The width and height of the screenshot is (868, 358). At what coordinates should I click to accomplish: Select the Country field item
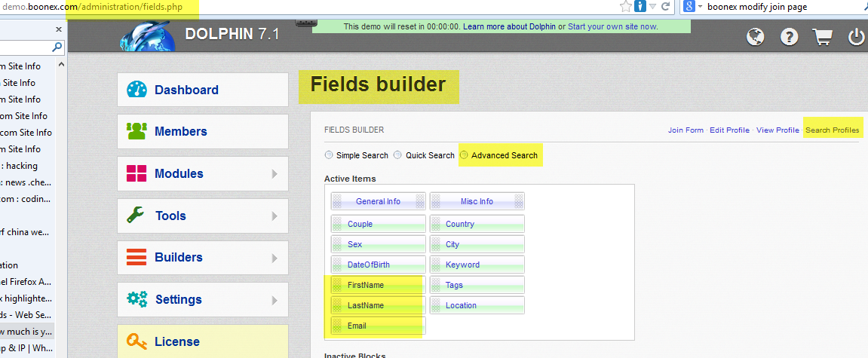477,224
